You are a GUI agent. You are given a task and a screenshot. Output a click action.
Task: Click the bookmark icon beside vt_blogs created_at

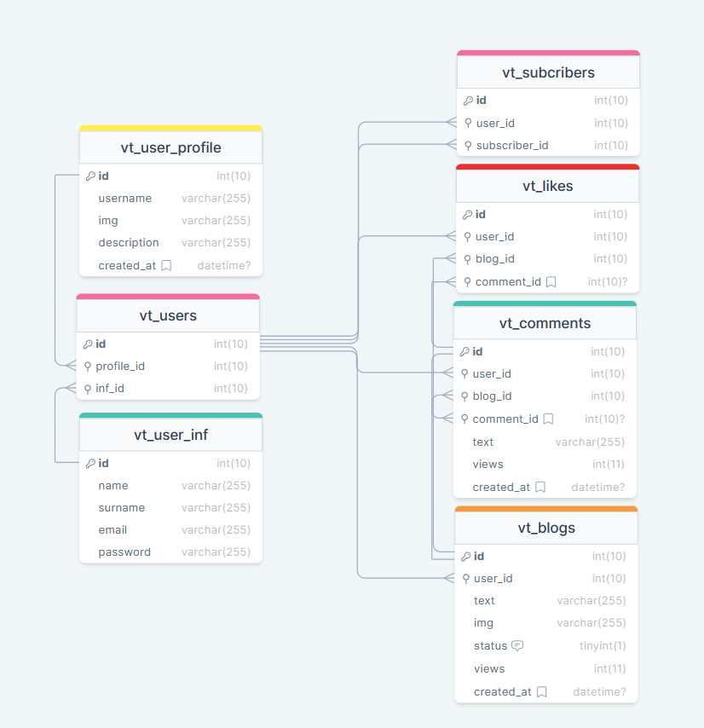(x=541, y=691)
